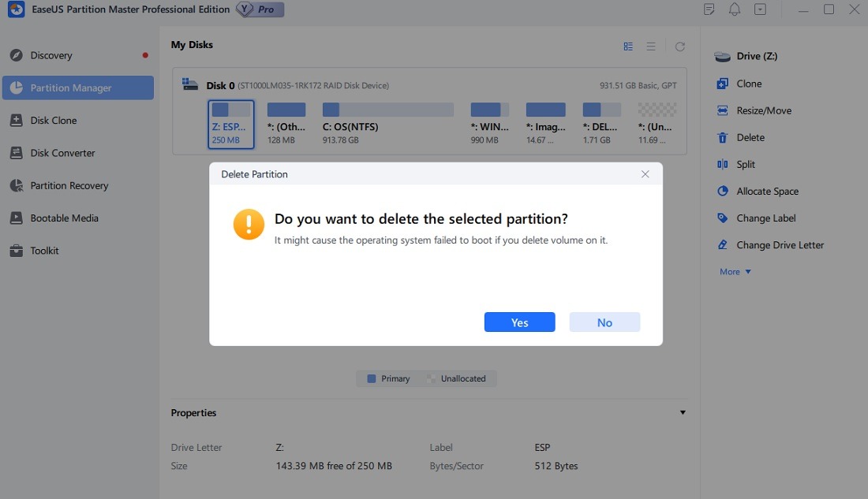The image size is (868, 499).
Task: Switch to compact list view icon
Action: (x=652, y=46)
